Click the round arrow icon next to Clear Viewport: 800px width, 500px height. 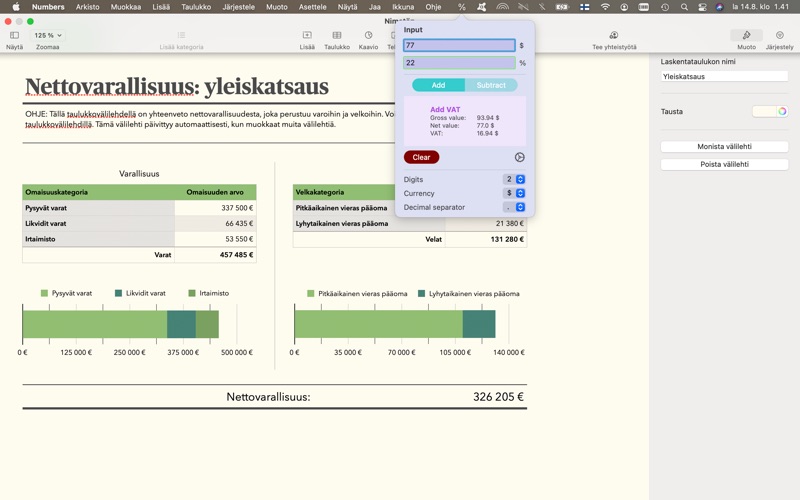click(519, 157)
